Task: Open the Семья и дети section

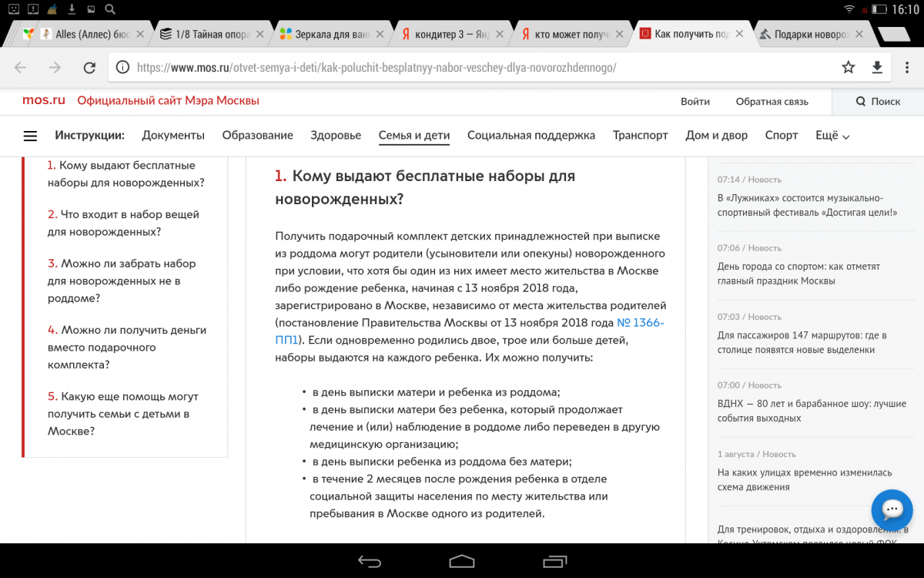Action: pyautogui.click(x=414, y=136)
